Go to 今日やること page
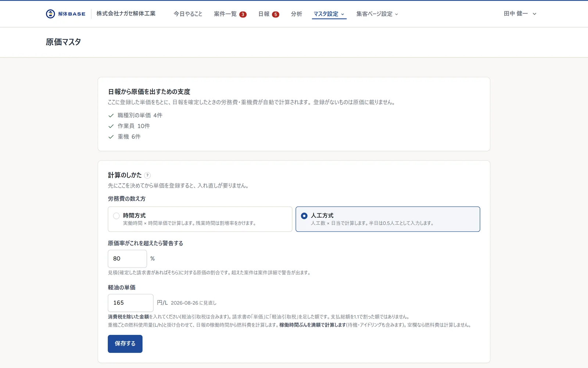 (x=188, y=14)
